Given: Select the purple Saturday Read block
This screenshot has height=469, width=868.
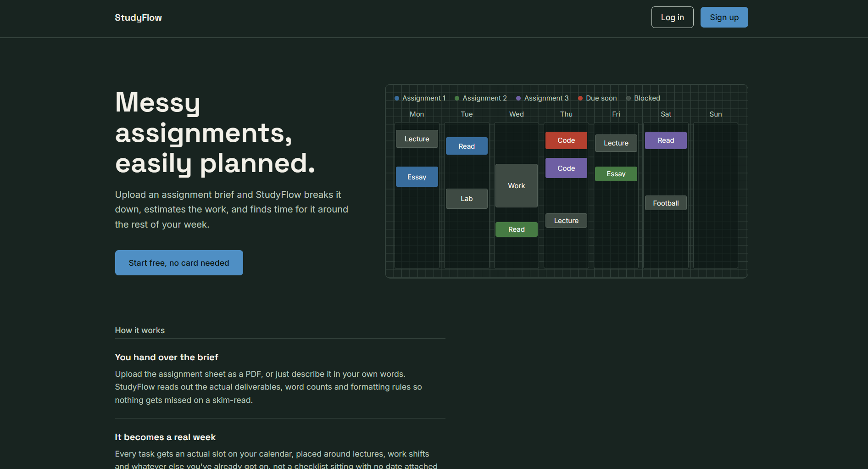Looking at the screenshot, I should click(x=666, y=140).
